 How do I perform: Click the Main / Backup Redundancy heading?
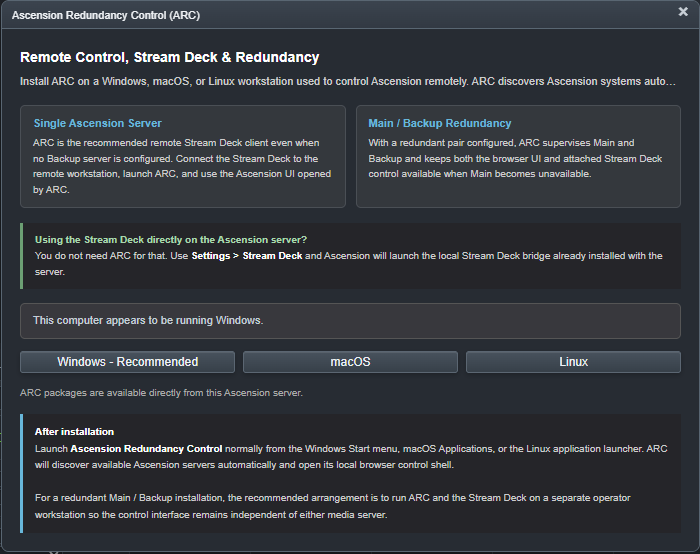pyautogui.click(x=439, y=123)
